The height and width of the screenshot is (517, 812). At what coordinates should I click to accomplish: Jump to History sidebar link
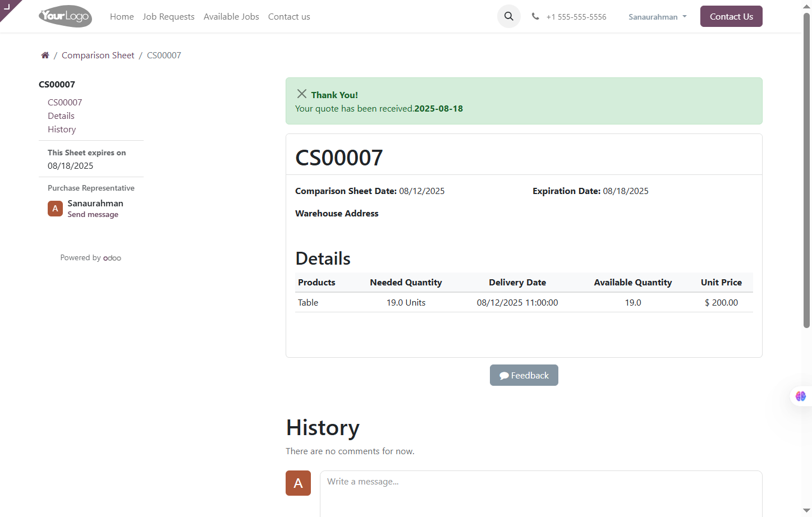[x=62, y=129]
